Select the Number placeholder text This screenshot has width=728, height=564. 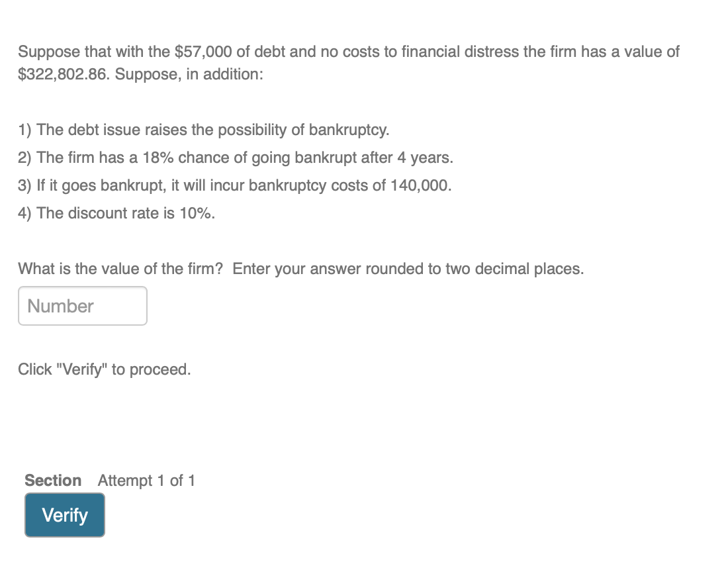[x=59, y=305]
